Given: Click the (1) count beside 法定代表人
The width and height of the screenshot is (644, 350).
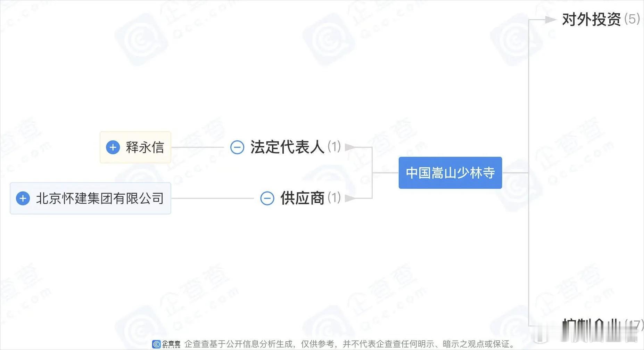Looking at the screenshot, I should tap(334, 147).
